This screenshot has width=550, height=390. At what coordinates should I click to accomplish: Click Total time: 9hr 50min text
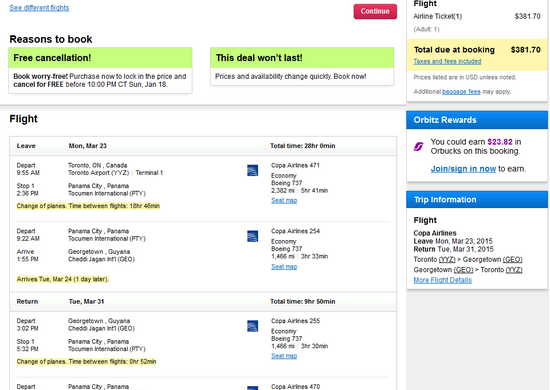[x=302, y=302]
